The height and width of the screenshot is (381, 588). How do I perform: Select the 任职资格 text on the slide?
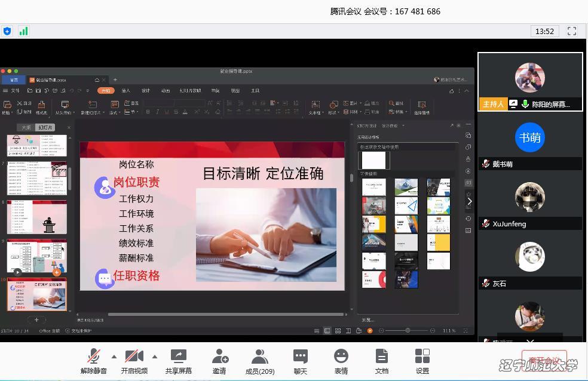(136, 276)
